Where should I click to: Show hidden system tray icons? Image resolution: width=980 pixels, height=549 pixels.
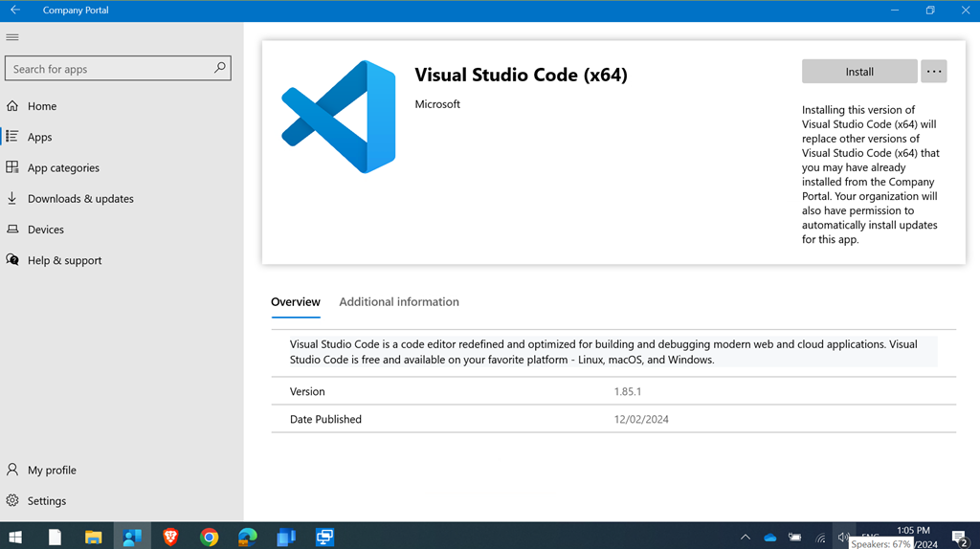[745, 538]
